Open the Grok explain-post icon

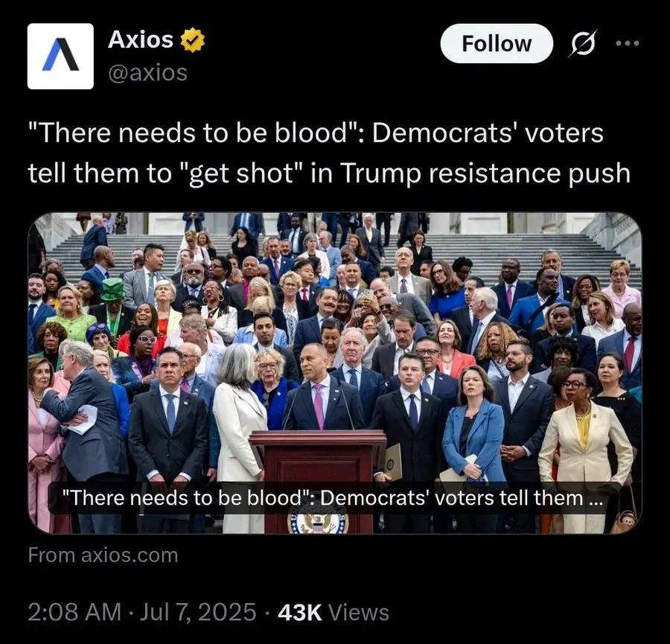click(x=582, y=43)
